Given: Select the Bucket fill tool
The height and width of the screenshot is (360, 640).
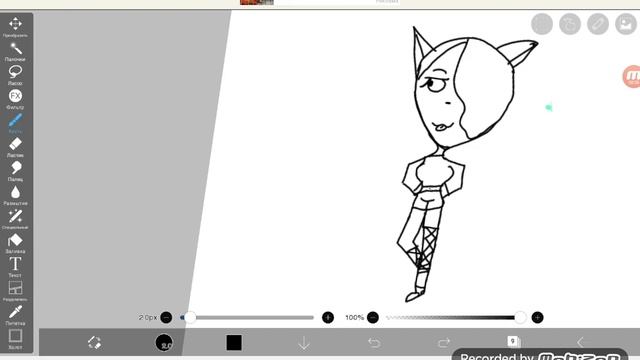Looking at the screenshot, I should click(x=16, y=243).
